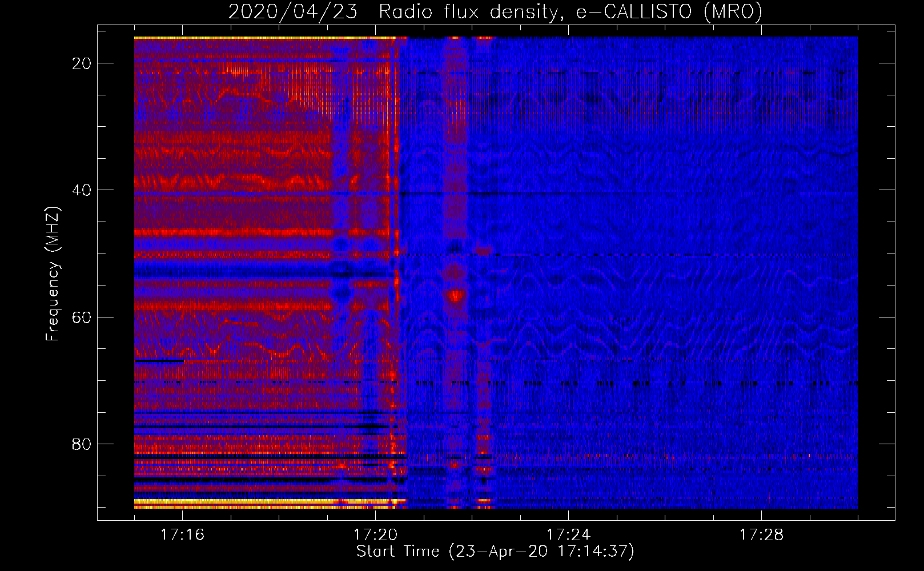
Task: Click the "17:24" time tick label
Action: click(568, 535)
